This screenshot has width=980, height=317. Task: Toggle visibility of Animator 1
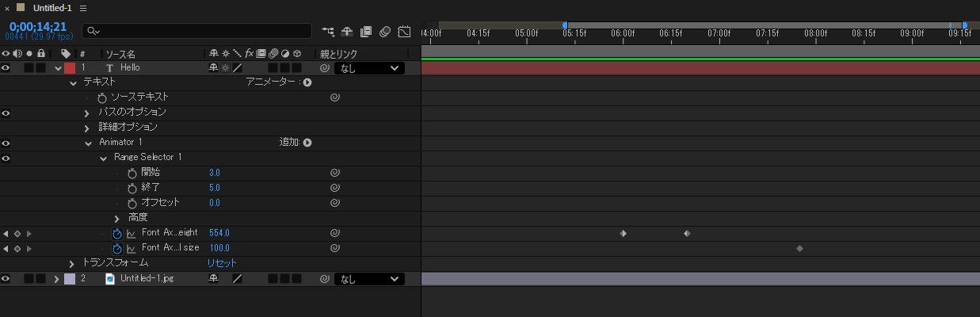tap(6, 143)
